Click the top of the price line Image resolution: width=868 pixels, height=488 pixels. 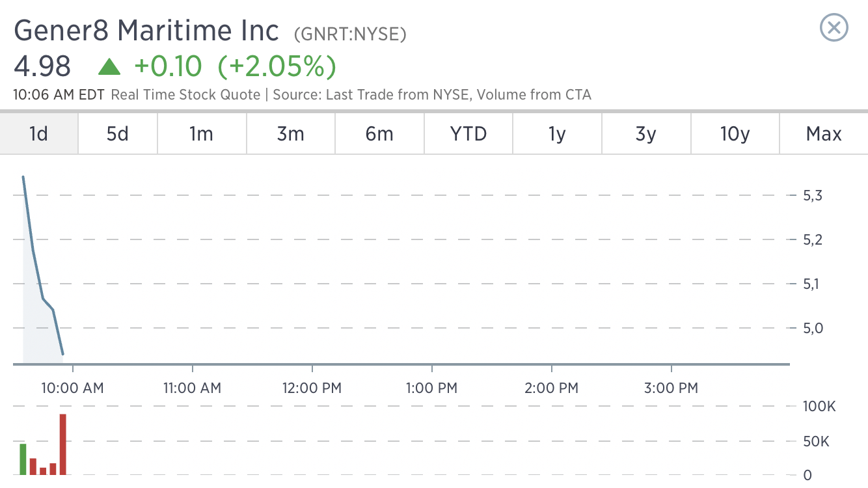23,176
